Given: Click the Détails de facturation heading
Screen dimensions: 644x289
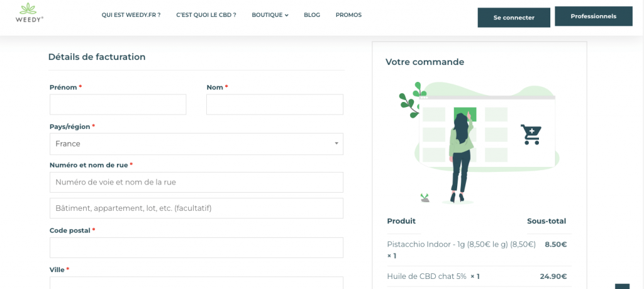Looking at the screenshot, I should coord(97,57).
